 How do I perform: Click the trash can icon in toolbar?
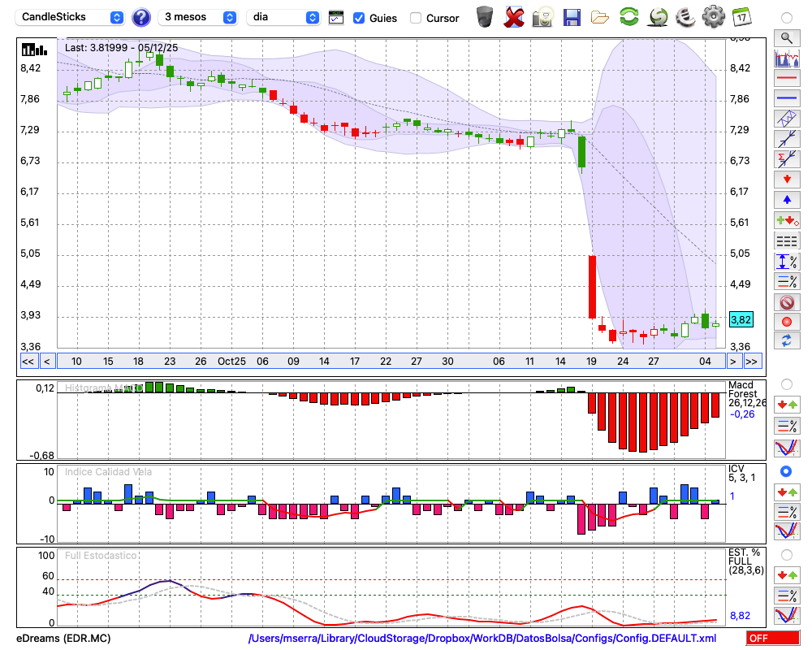(485, 17)
